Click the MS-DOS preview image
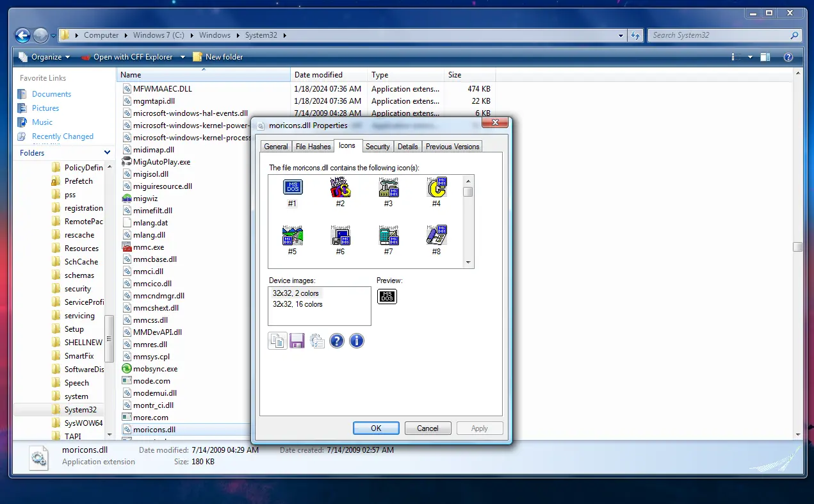 (x=387, y=297)
